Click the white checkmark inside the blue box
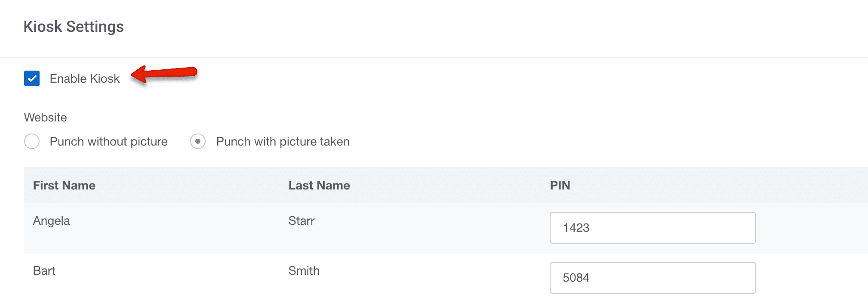 [x=32, y=78]
